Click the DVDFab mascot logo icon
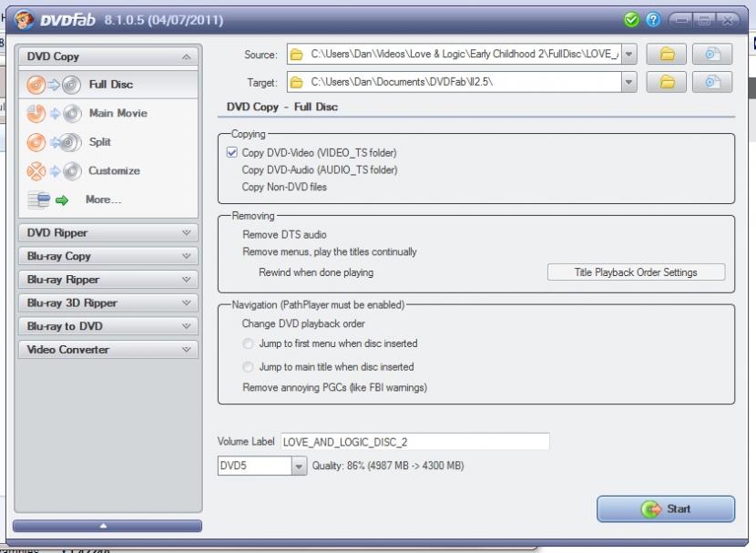756x553 pixels. pyautogui.click(x=24, y=20)
